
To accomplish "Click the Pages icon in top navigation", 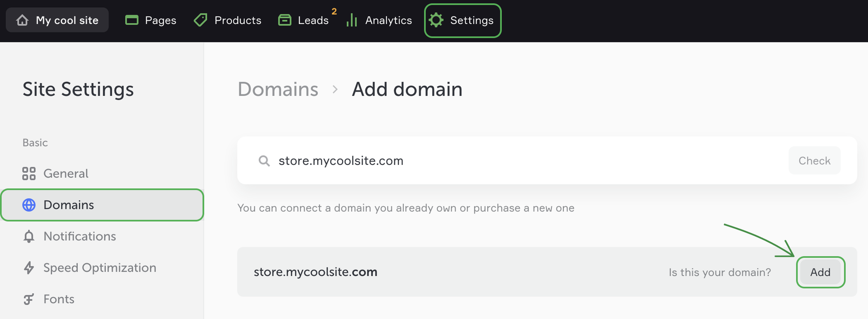I will 132,20.
